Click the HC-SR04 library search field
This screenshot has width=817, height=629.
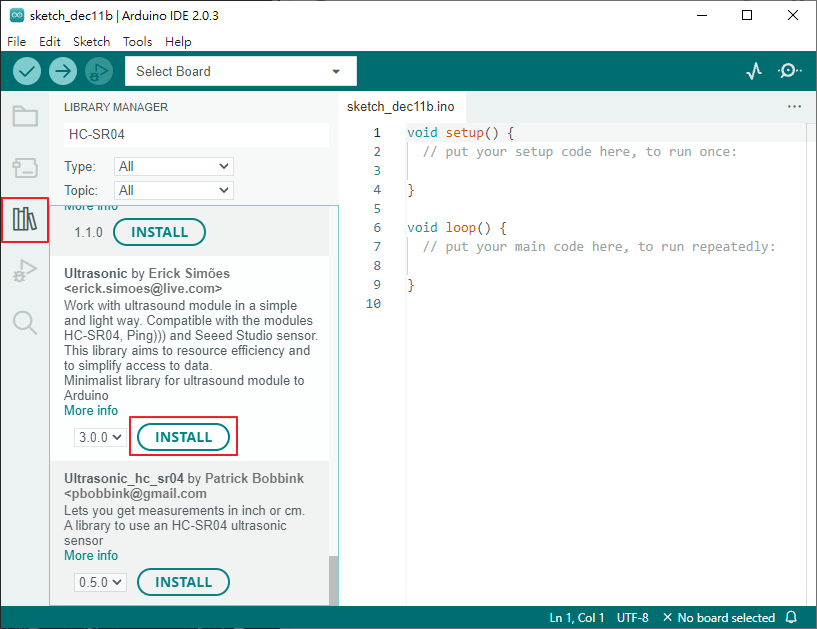(195, 134)
